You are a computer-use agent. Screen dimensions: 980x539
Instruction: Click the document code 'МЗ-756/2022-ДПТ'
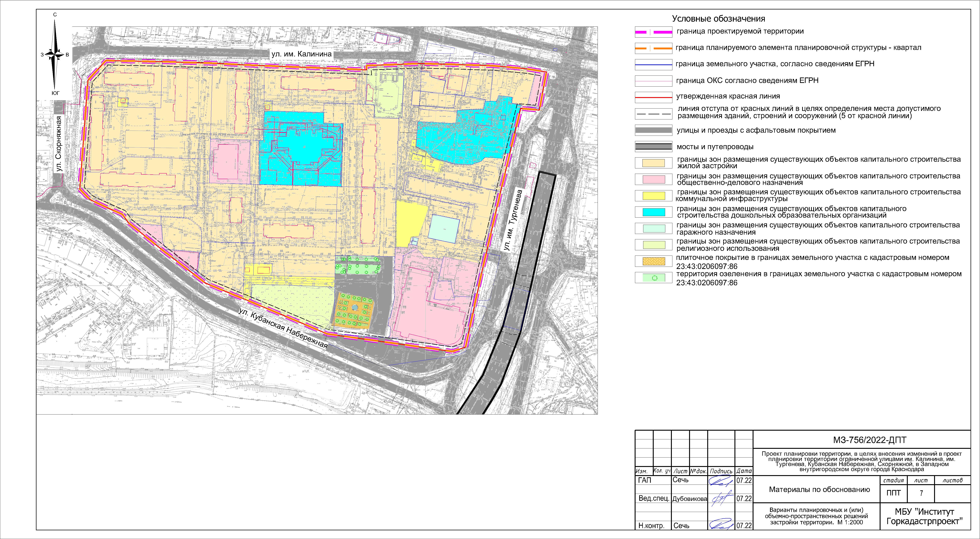(x=870, y=440)
